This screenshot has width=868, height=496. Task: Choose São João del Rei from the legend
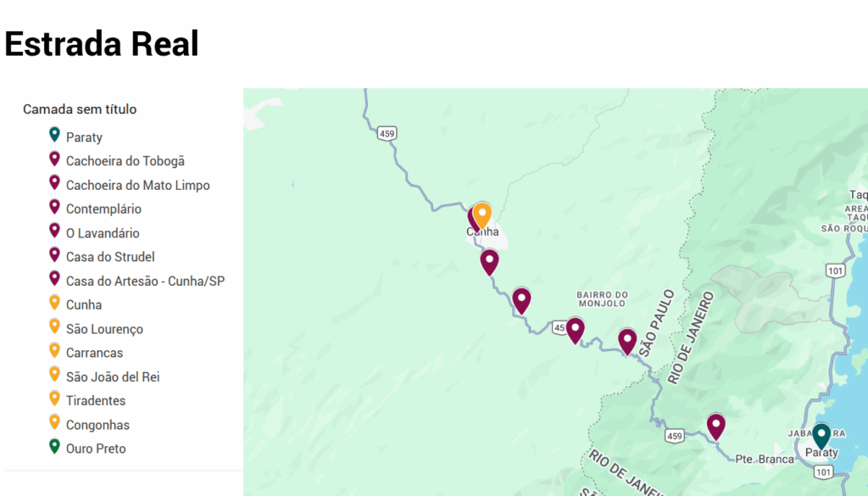(113, 376)
